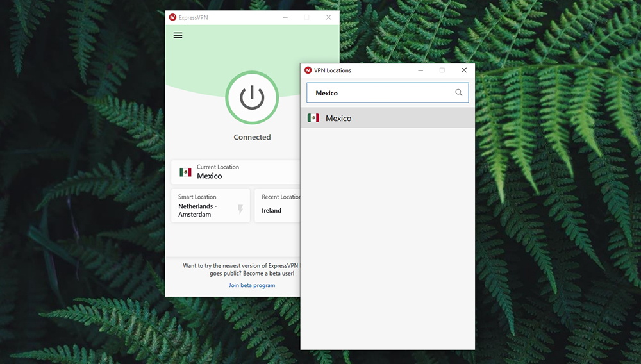Open the Join beta program link

[x=252, y=285]
